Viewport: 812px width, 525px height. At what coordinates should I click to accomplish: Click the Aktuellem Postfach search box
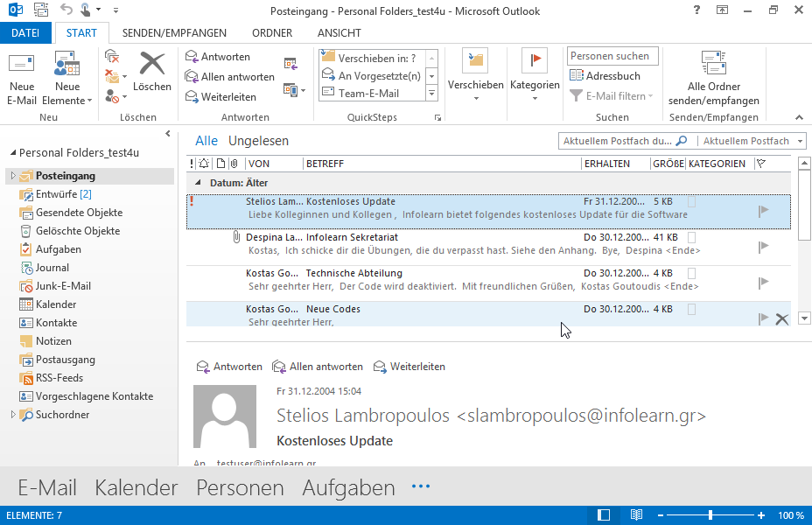[625, 141]
